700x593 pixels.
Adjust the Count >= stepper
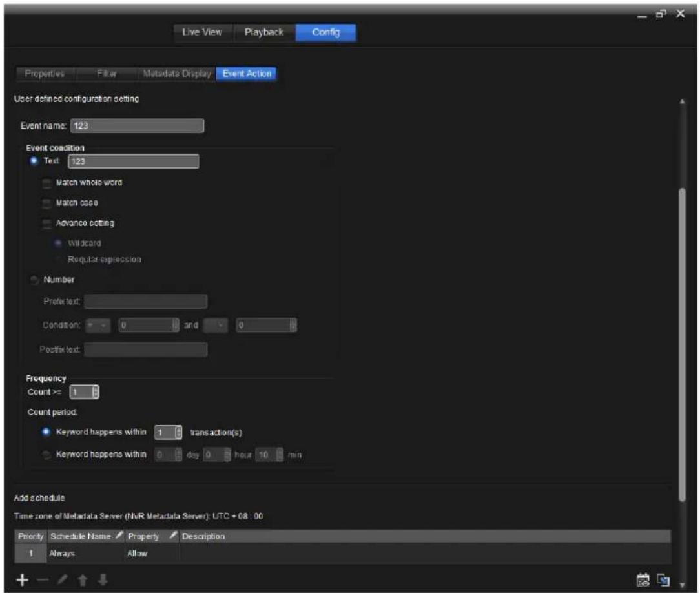point(96,392)
